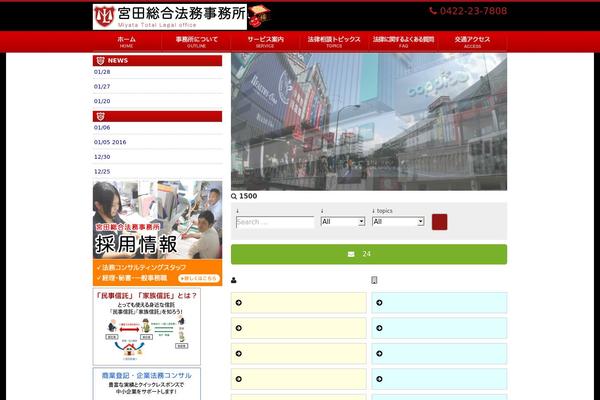Click the 詳しくはこちら button on recruitment banner
600x400 pixels.
(199, 278)
